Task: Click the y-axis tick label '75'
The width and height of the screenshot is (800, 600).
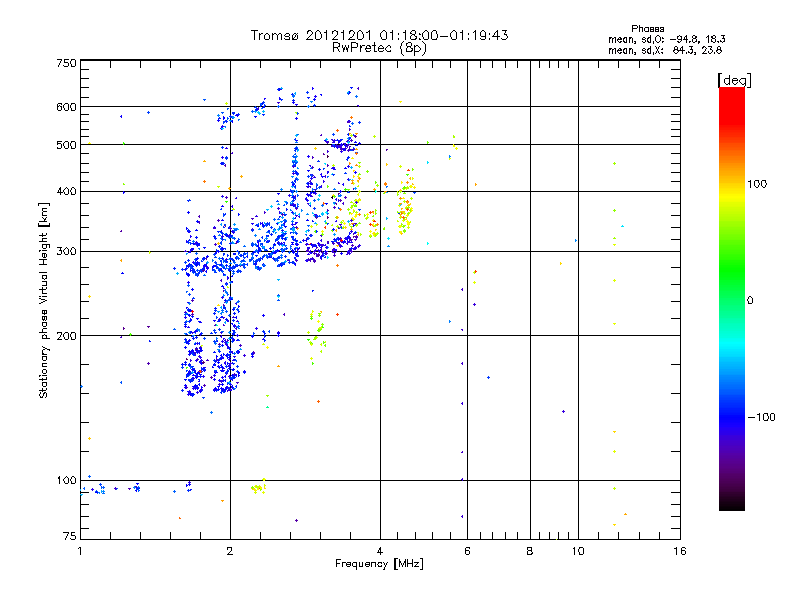Action: 70,536
